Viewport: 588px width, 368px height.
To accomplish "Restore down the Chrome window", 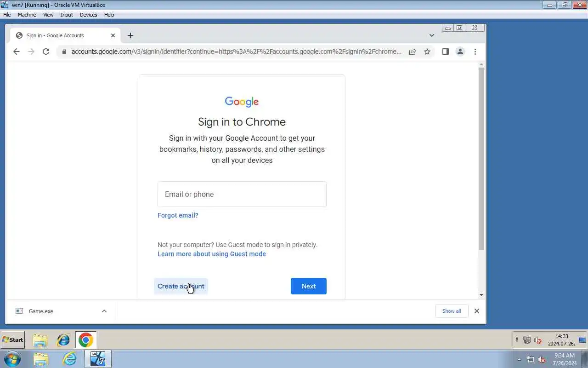I will click(x=459, y=28).
